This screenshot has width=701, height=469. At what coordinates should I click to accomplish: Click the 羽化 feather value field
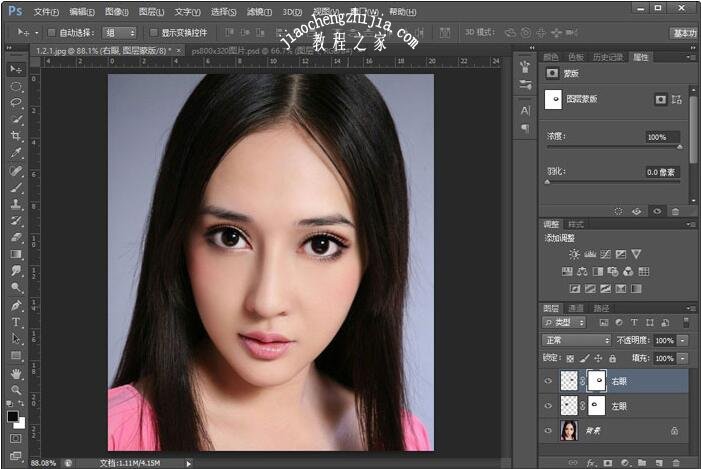coord(661,172)
